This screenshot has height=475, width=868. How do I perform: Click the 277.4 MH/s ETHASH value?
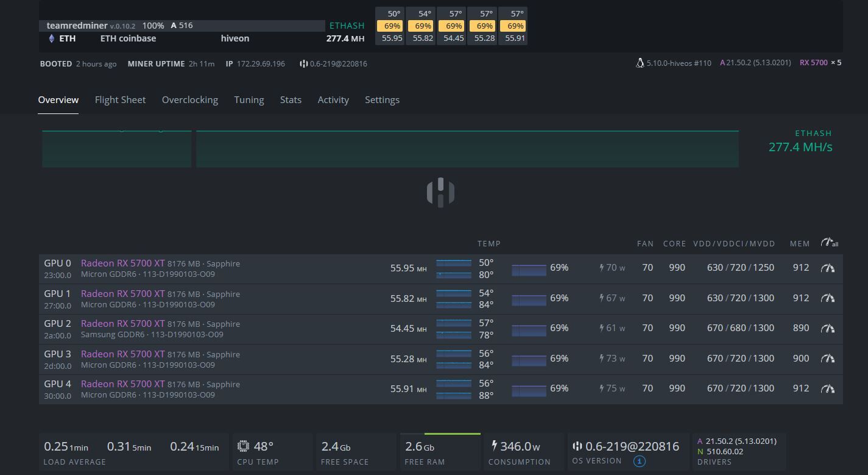(x=800, y=147)
